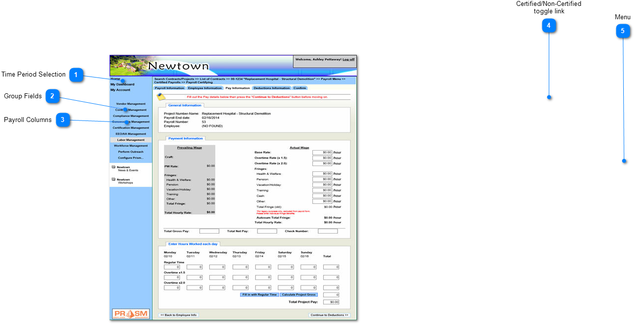The width and height of the screenshot is (644, 325).
Task: Click the Newtown landscape banner image
Action: pyautogui.click(x=128, y=65)
